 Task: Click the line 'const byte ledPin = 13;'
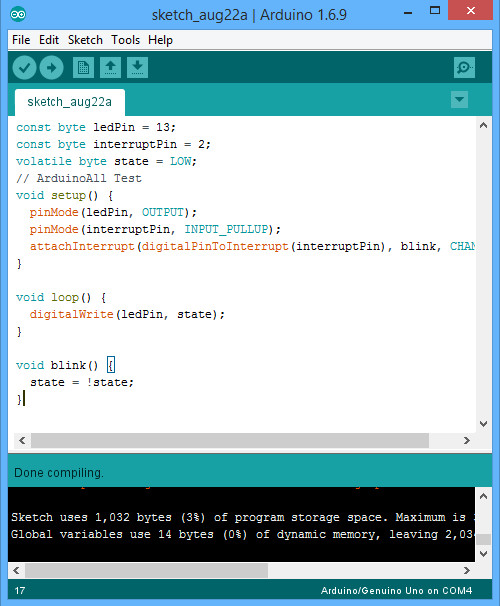pos(96,127)
